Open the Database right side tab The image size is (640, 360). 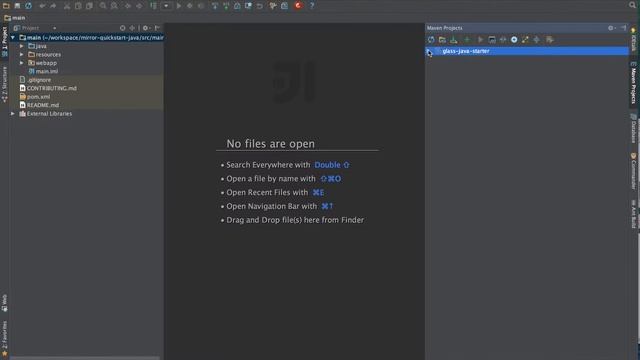633,128
